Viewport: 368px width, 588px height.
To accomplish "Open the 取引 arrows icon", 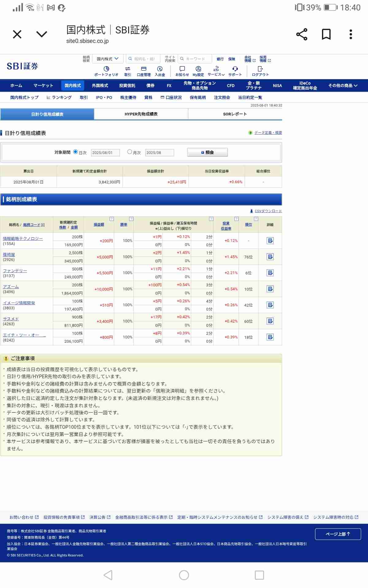I will (x=128, y=71).
